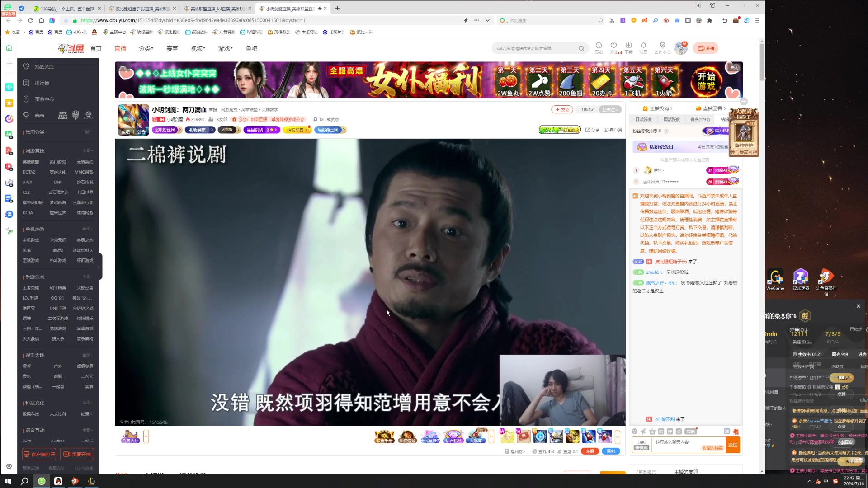Expand gift list arrow at right edge
Screen dimensions: 868x488
(617, 436)
